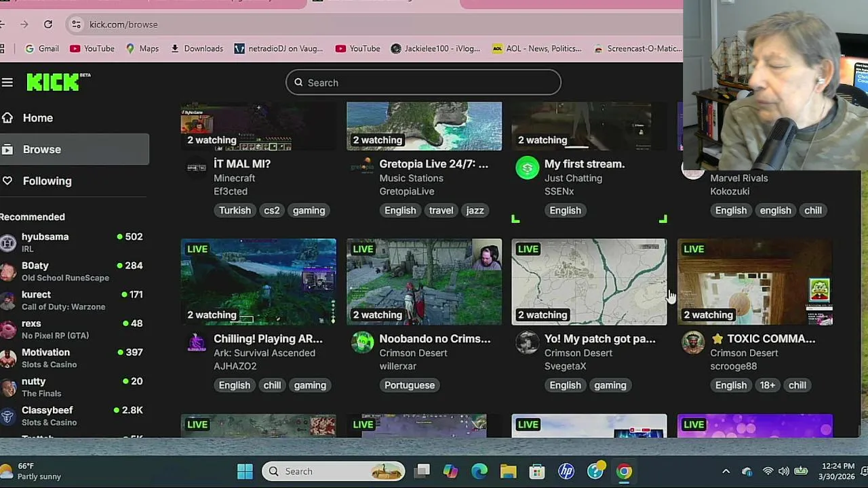868x488 pixels.
Task: Click the 18+ tag under scrooge88
Action: 767,385
